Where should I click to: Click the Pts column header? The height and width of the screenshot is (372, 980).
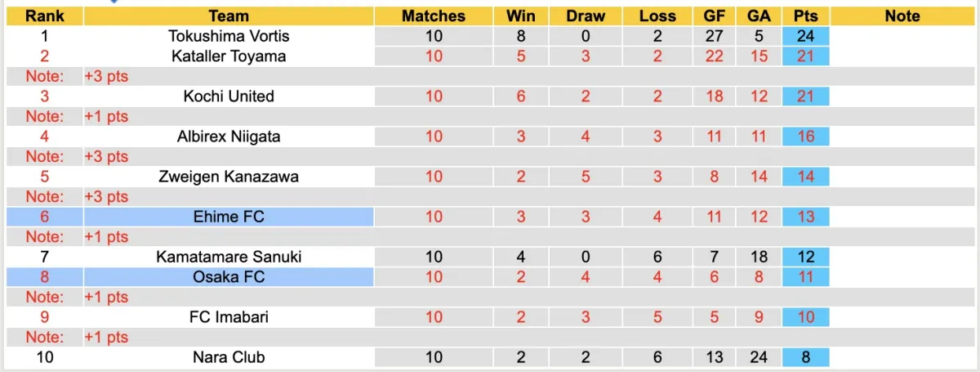point(805,16)
